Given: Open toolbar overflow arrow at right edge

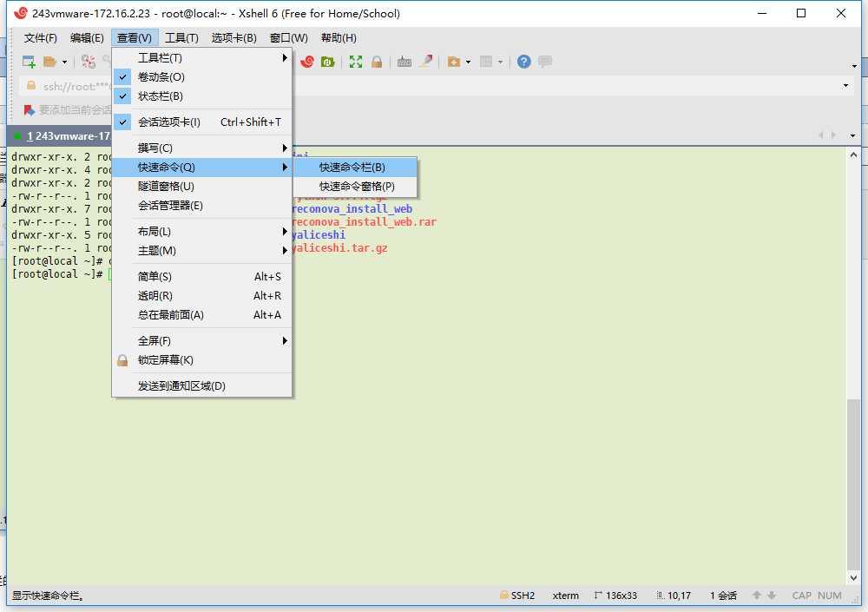Looking at the screenshot, I should pos(854,67).
